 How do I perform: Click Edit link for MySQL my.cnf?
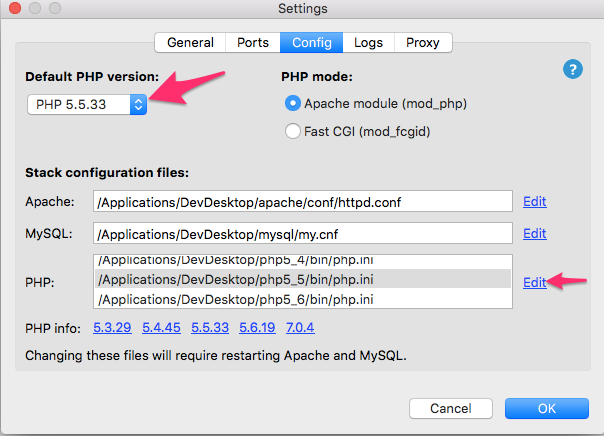534,233
